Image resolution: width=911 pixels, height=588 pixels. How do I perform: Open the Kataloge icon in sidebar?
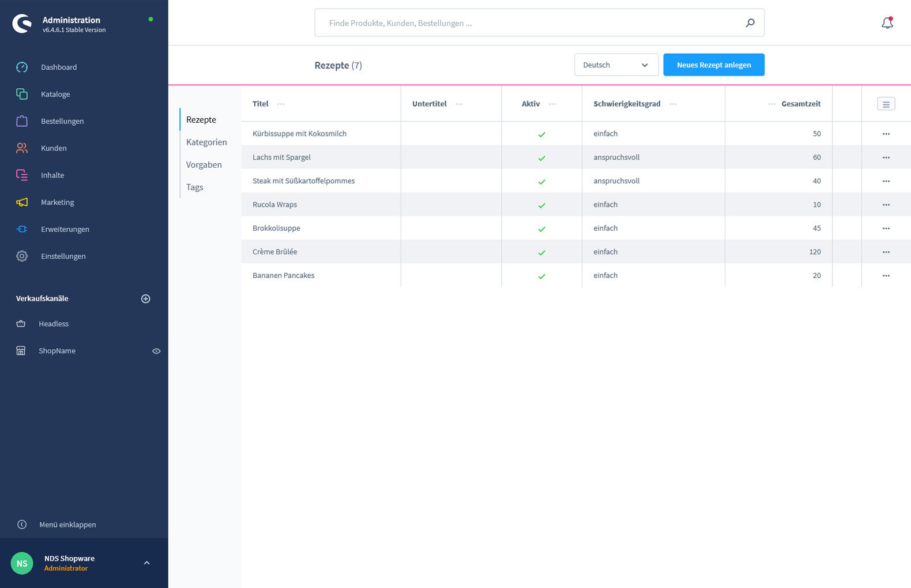22,94
